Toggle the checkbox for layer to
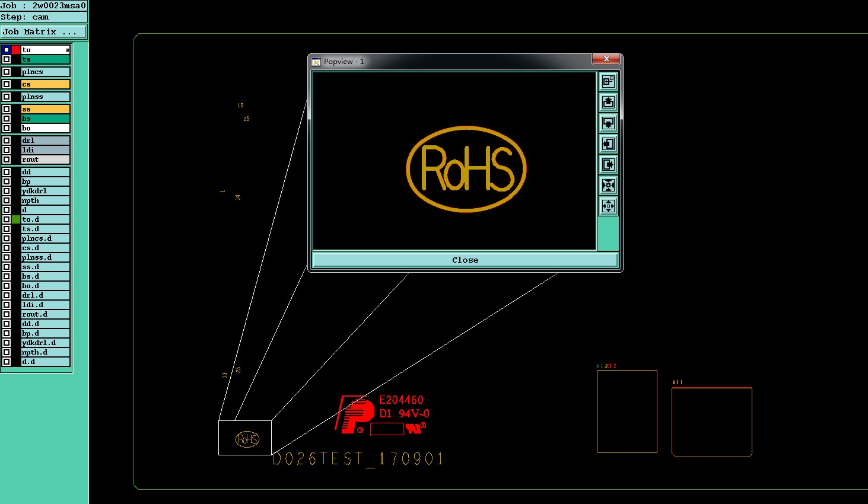Screen dimensions: 868x504 7,50
